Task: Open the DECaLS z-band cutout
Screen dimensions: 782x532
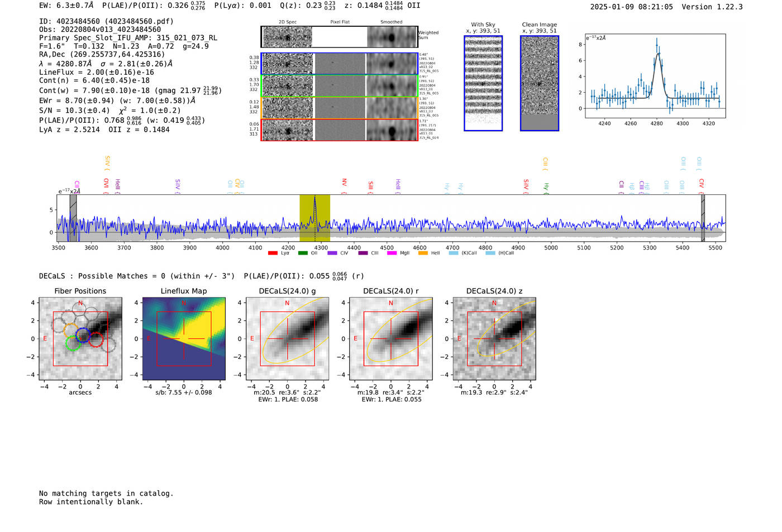Action: (494, 338)
